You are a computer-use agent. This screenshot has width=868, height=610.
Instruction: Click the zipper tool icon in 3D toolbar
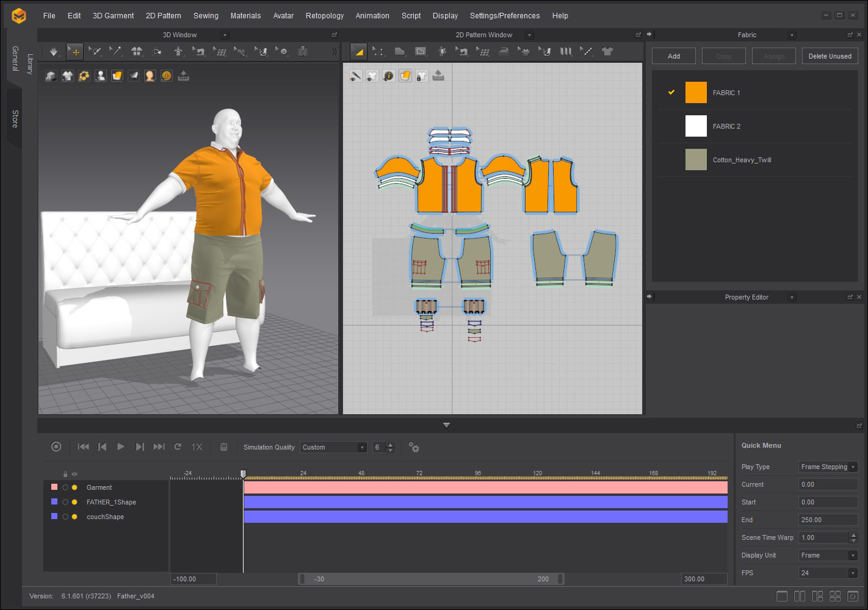(302, 52)
